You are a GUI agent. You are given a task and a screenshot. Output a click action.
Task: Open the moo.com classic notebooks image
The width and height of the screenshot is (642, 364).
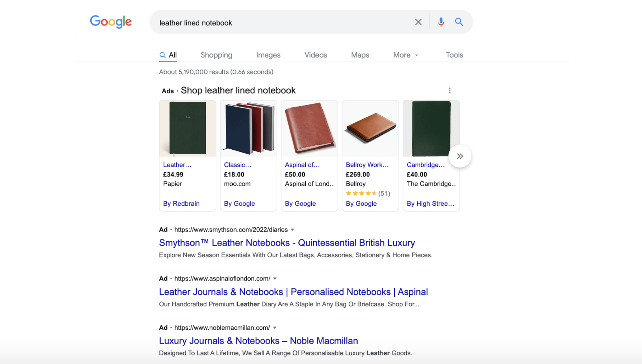coord(248,129)
